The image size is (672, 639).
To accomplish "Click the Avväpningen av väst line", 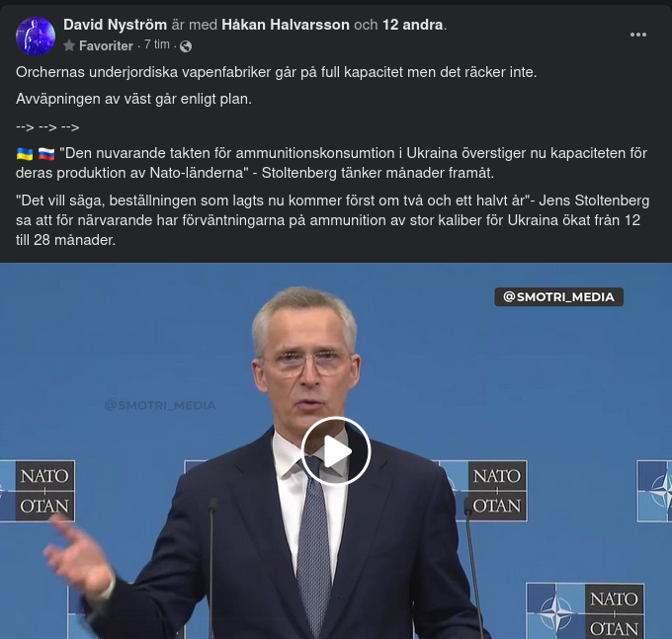I will [133, 100].
